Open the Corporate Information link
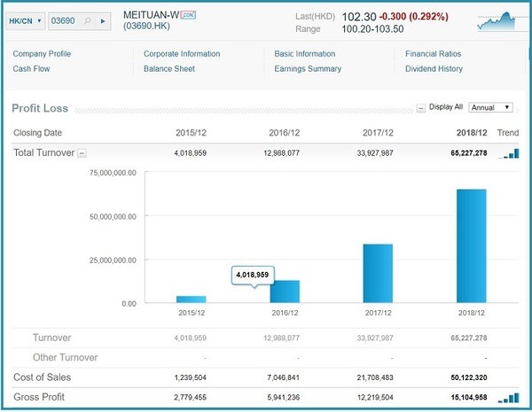Viewport: 532px width, 412px height. click(x=182, y=54)
